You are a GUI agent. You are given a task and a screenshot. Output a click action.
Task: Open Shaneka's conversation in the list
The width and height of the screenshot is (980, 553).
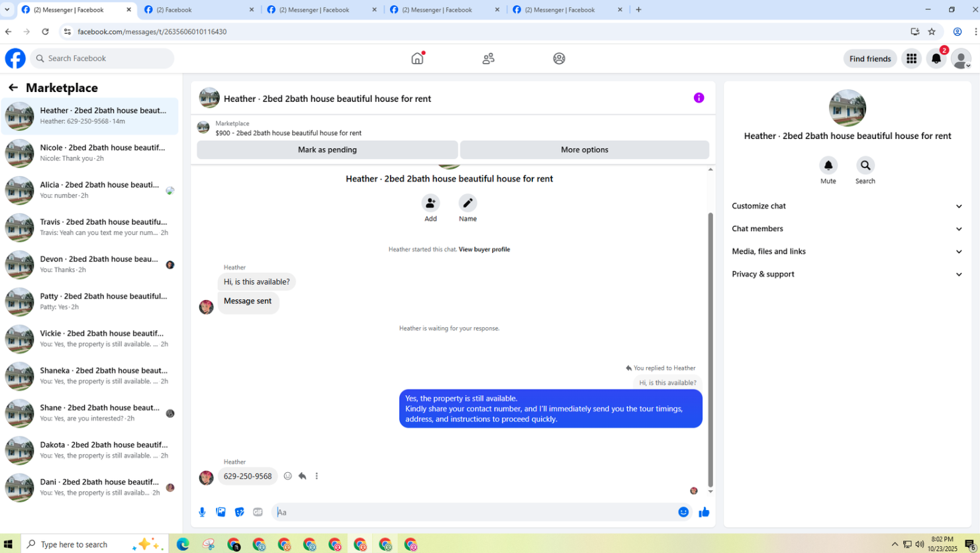[90, 376]
